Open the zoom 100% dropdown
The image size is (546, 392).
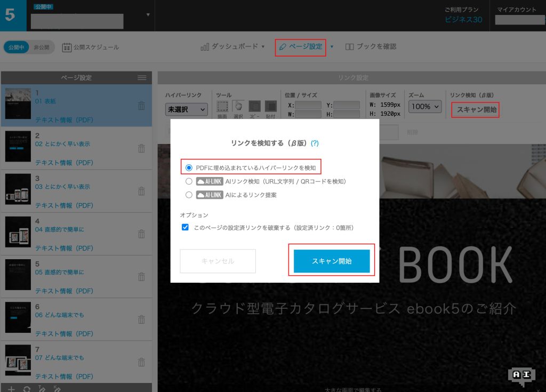[425, 107]
